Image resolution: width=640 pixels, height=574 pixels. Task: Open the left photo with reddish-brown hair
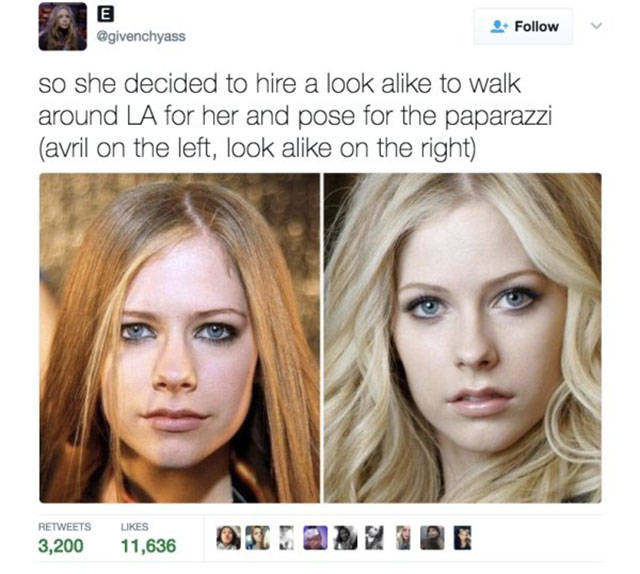pyautogui.click(x=180, y=338)
